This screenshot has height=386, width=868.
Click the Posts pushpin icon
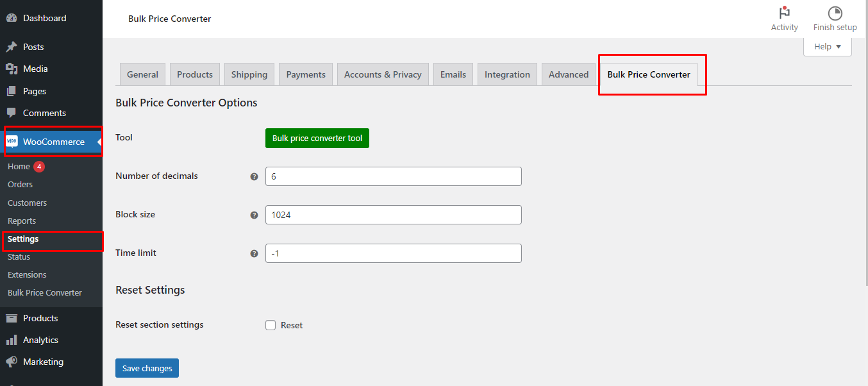tap(12, 47)
